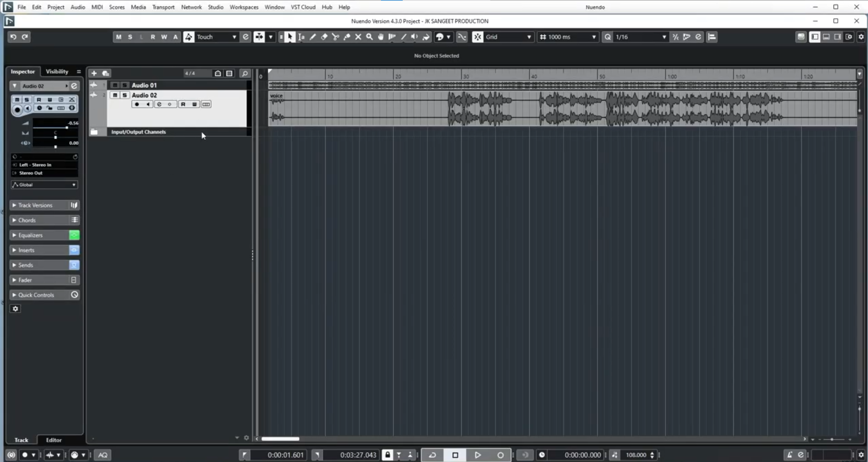This screenshot has width=868, height=462.
Task: Click the Play button in the transport
Action: (x=478, y=455)
